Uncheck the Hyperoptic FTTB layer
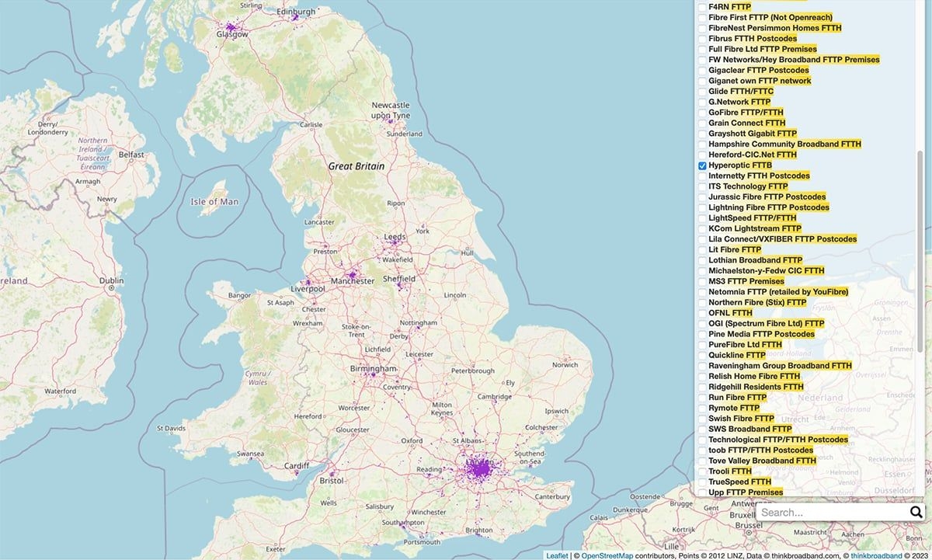The image size is (932, 560). 702,165
